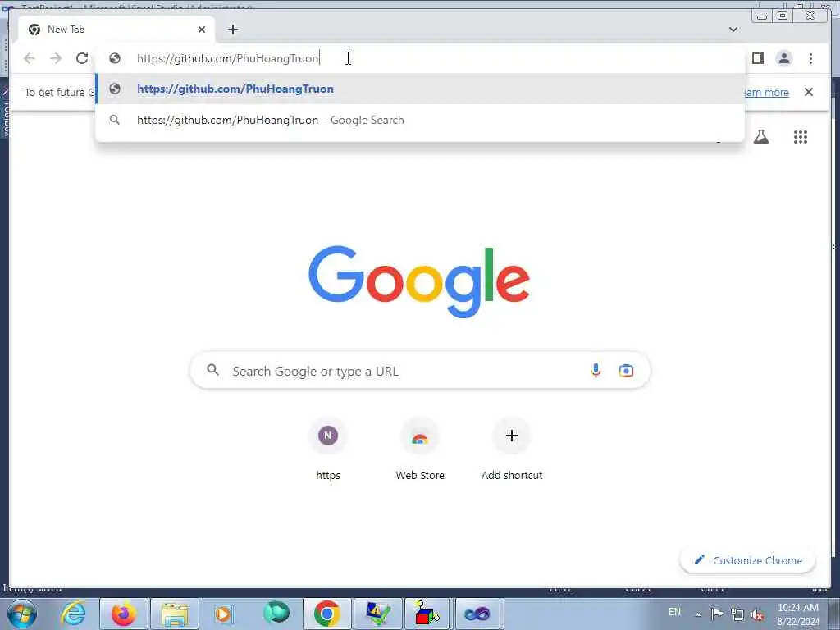Open the EN language indicator

point(675,612)
